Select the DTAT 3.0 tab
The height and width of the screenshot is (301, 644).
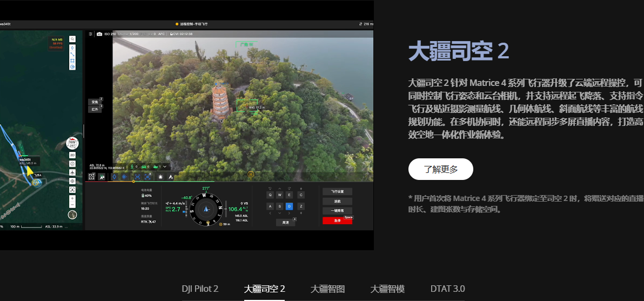pyautogui.click(x=447, y=289)
